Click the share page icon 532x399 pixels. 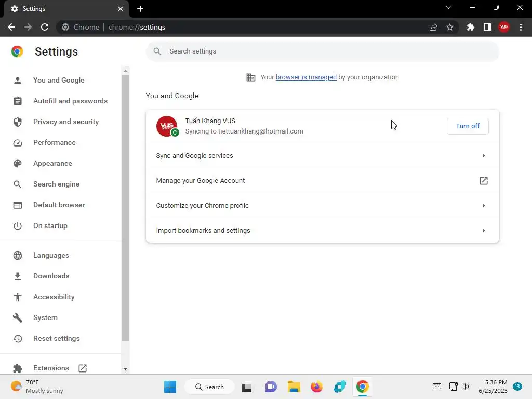433,27
